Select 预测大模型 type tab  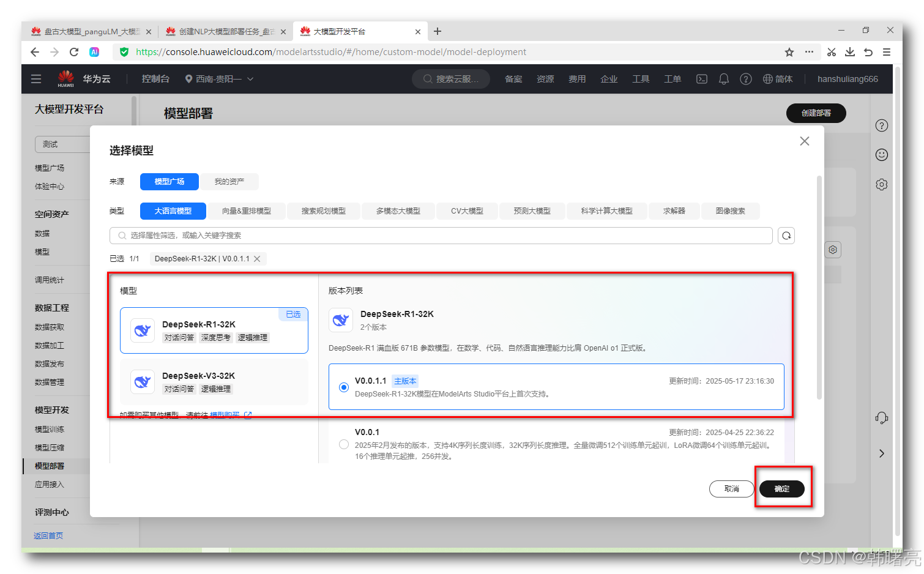[x=532, y=211]
